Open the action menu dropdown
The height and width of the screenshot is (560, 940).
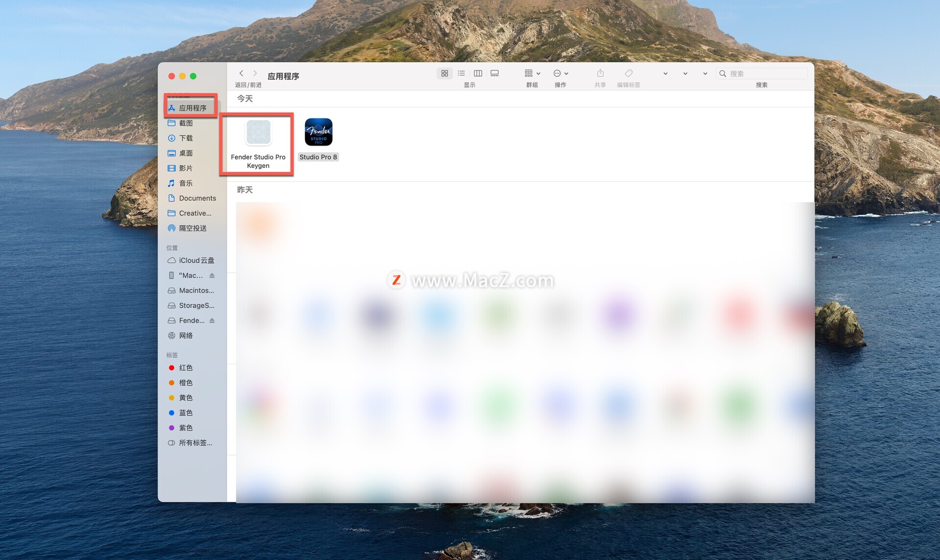click(x=561, y=73)
